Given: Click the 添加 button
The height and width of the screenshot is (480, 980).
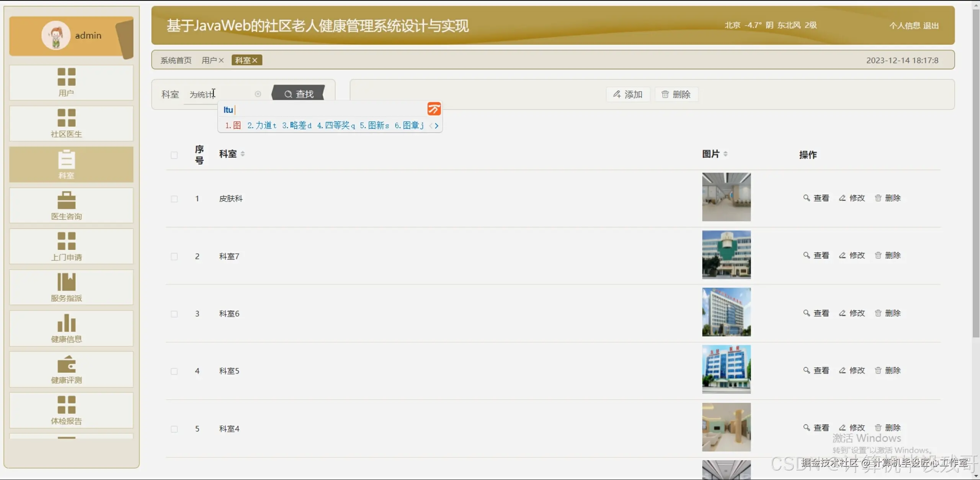Looking at the screenshot, I should [628, 95].
